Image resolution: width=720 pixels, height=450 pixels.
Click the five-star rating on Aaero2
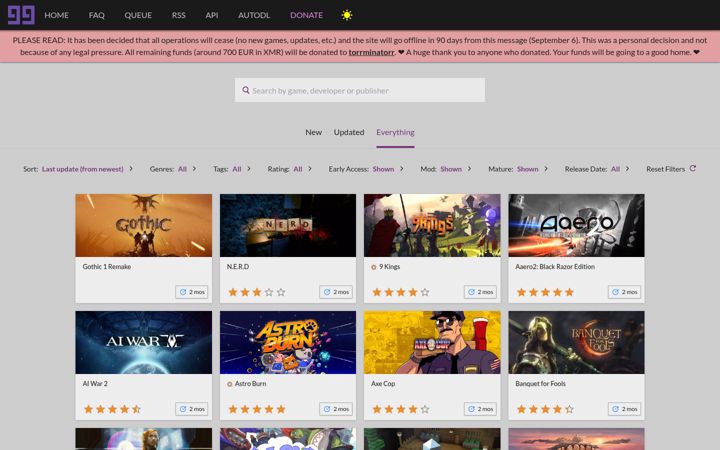(x=545, y=292)
